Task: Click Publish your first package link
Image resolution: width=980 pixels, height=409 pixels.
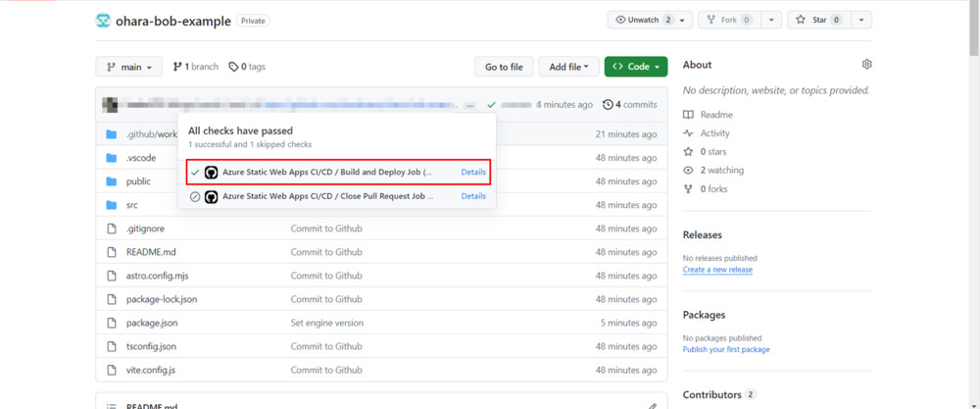Action: pyautogui.click(x=726, y=349)
